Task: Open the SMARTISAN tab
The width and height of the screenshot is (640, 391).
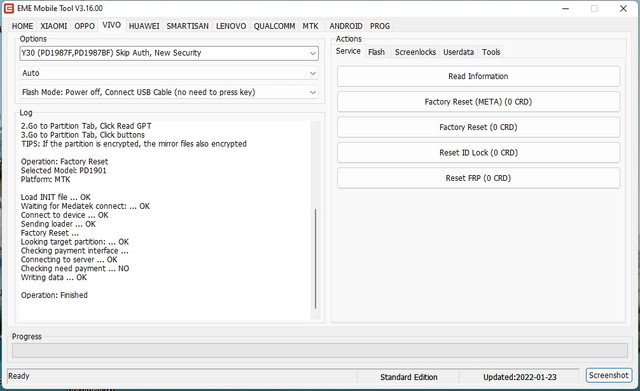Action: point(187,26)
